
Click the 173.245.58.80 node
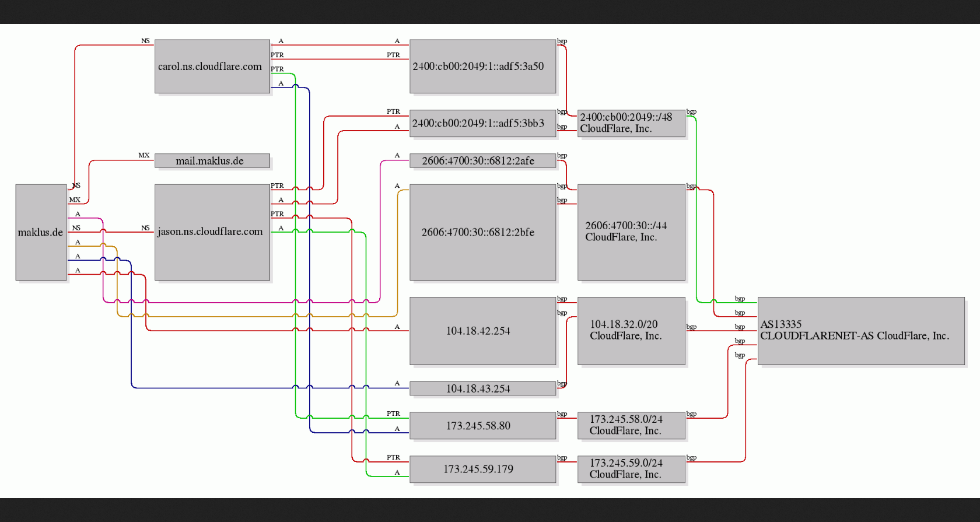pyautogui.click(x=482, y=426)
